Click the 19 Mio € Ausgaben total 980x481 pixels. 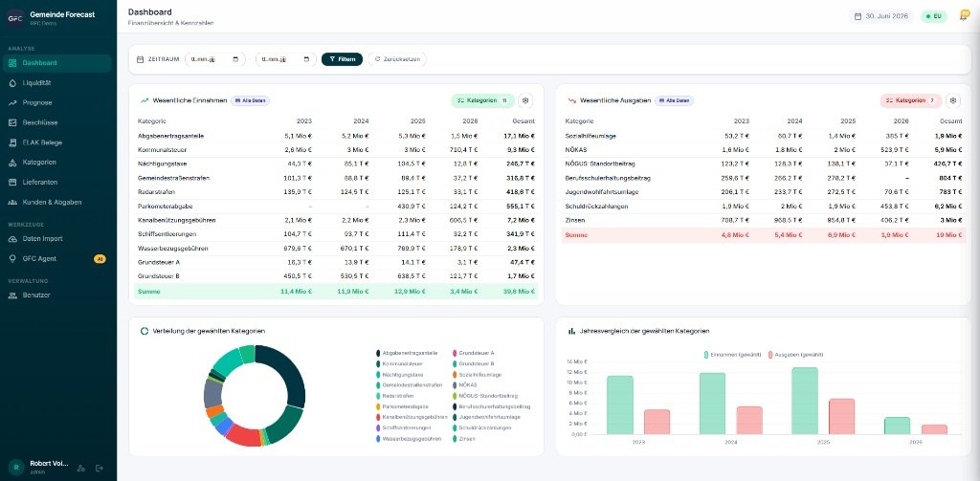point(948,235)
